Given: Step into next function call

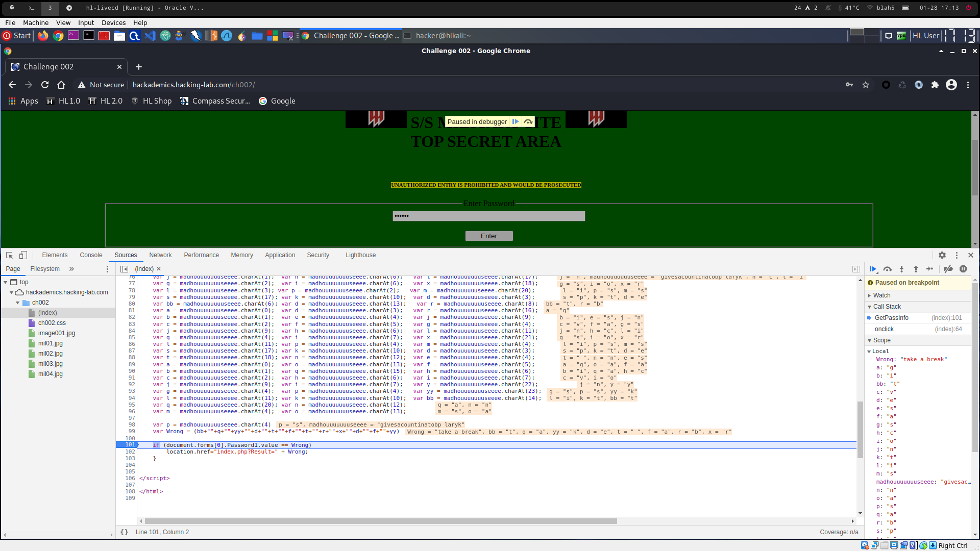Looking at the screenshot, I should pyautogui.click(x=902, y=269).
